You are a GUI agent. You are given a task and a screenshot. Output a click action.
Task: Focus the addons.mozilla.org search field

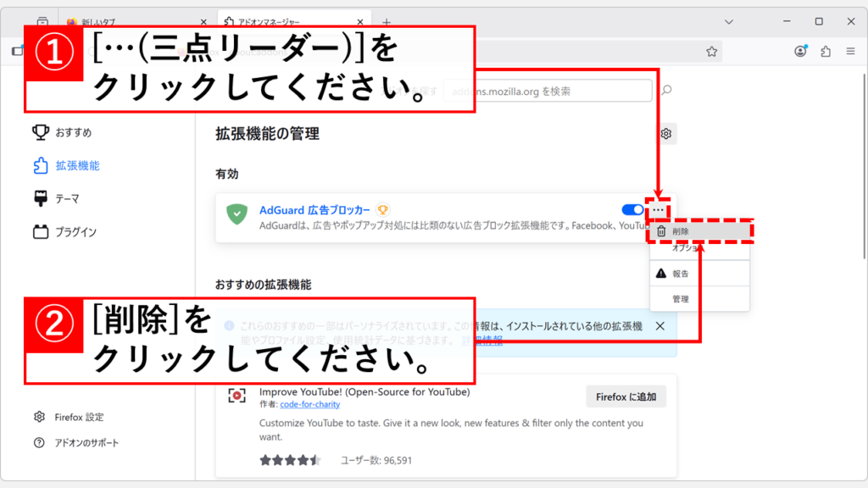pyautogui.click(x=548, y=91)
